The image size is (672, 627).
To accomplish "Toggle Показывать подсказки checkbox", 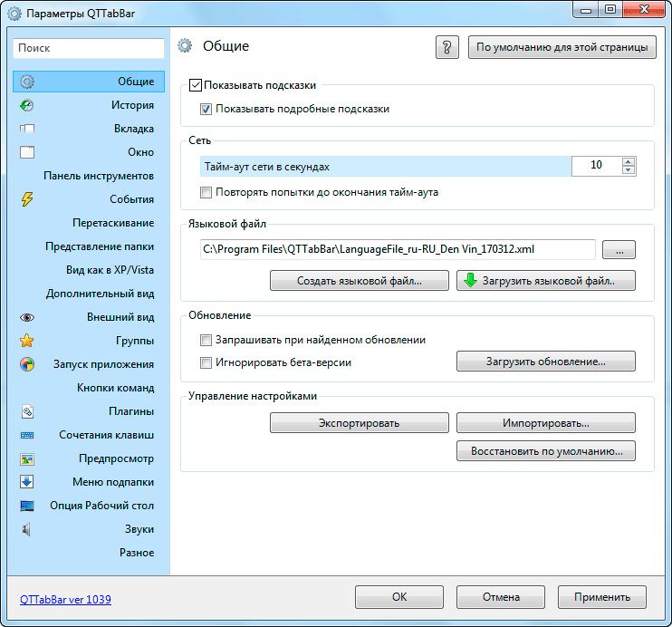I will 196,85.
